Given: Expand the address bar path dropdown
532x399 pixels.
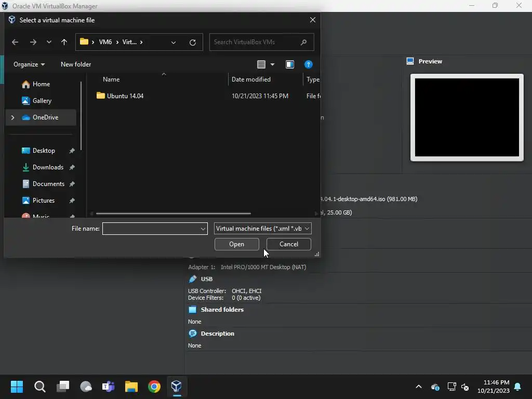Looking at the screenshot, I should [x=174, y=43].
